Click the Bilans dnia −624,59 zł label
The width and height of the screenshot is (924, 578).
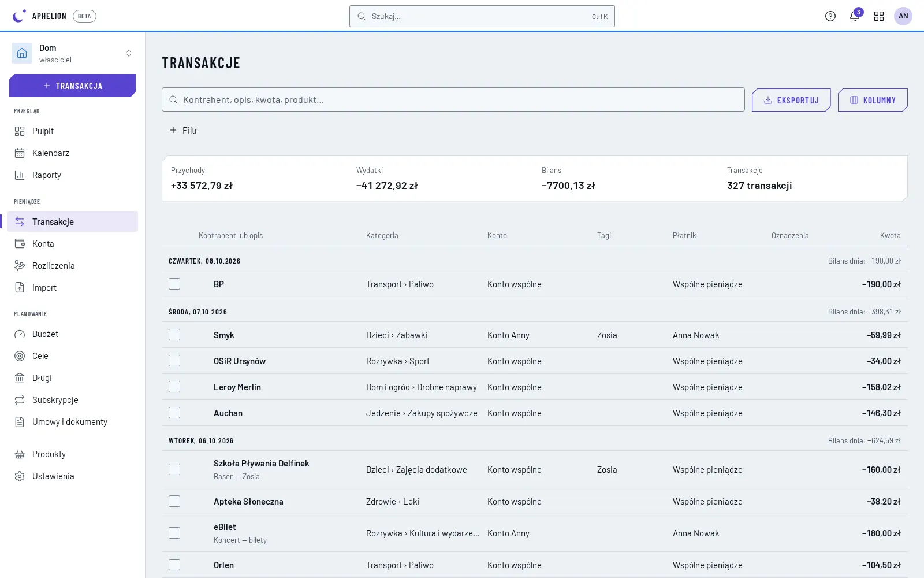(x=865, y=440)
